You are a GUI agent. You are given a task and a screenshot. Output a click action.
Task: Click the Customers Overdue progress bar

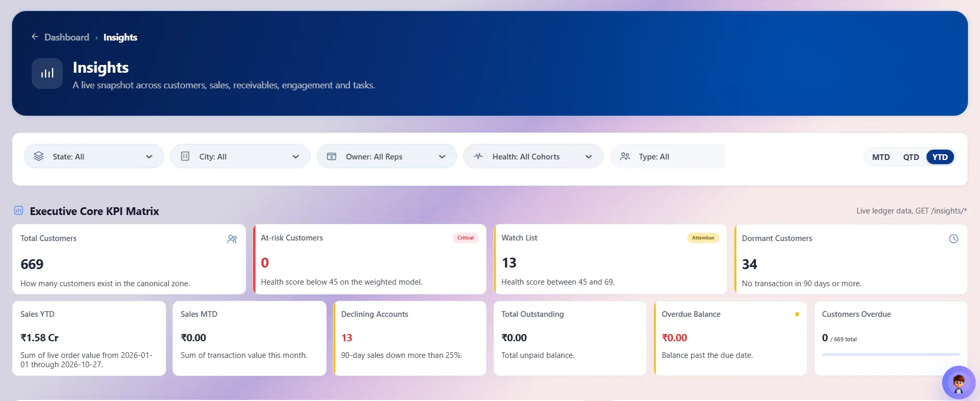pos(891,355)
